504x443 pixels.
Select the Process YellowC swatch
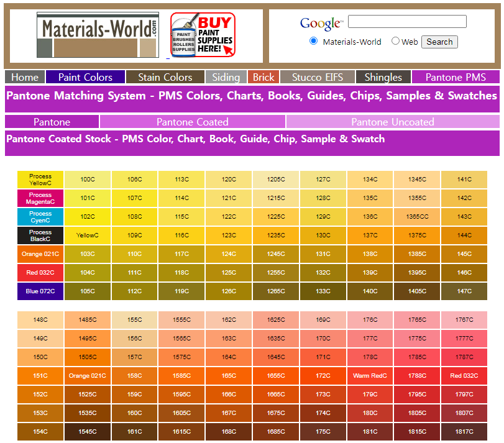click(40, 180)
